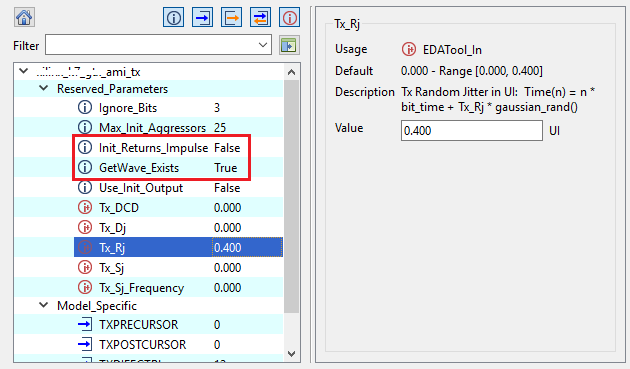Image resolution: width=630 pixels, height=369 pixels.
Task: Collapse the root ami_tx tree node
Action: [24, 71]
